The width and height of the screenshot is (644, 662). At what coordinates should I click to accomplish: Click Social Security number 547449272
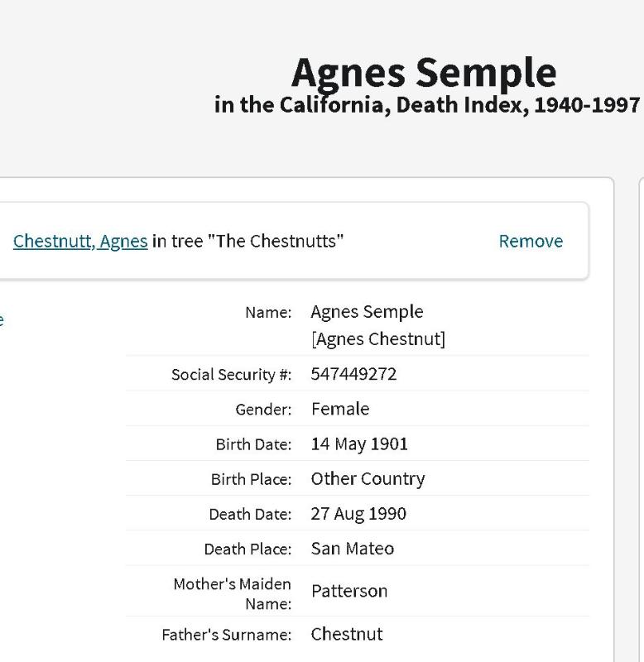tap(353, 374)
